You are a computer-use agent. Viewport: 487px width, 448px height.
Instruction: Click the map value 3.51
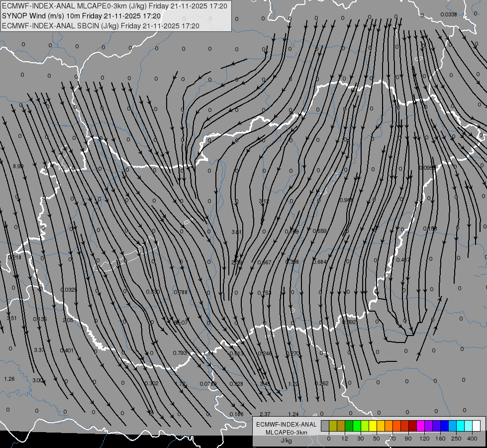tap(11, 318)
